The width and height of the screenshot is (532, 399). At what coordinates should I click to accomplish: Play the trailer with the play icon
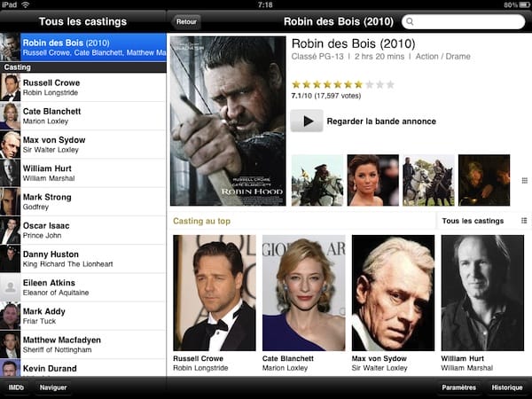pyautogui.click(x=307, y=121)
